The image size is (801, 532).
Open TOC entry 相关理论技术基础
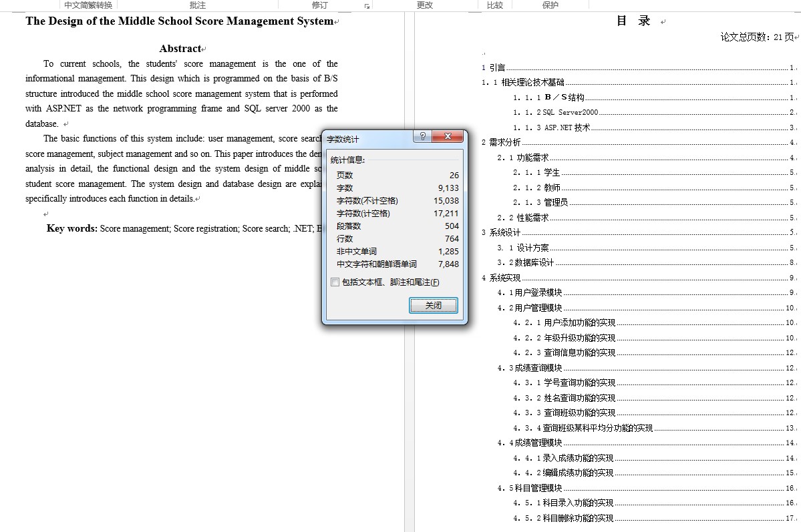pos(638,82)
